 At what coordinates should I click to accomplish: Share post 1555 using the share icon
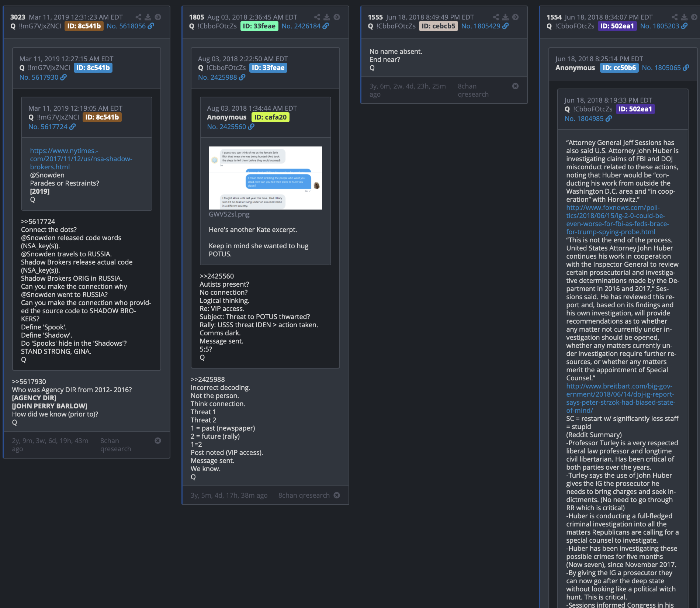(x=496, y=17)
